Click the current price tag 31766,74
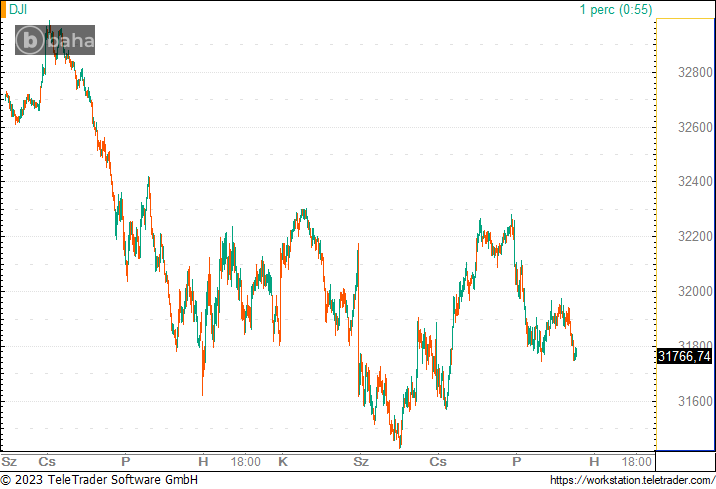Screen dimensions: 716x489 pos(684,356)
